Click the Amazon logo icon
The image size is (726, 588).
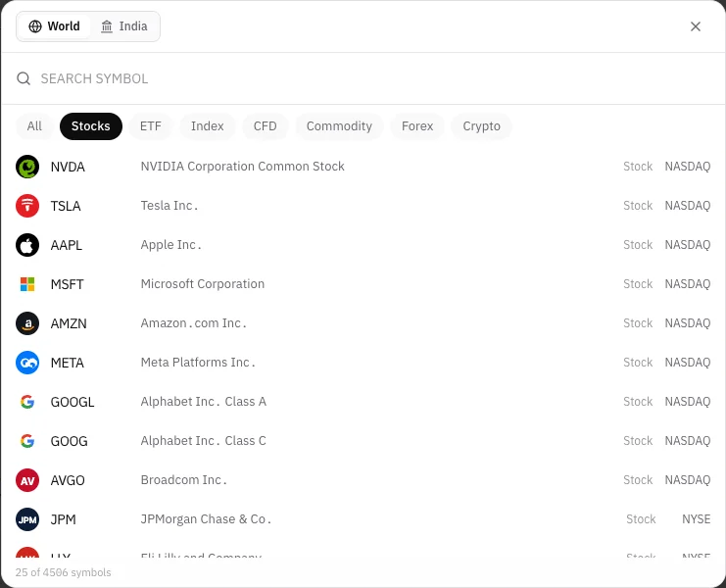(27, 323)
